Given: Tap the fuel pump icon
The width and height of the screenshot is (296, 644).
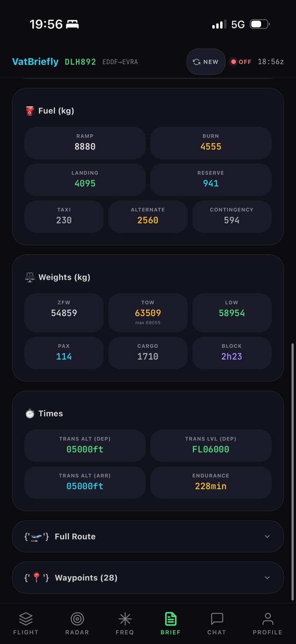Looking at the screenshot, I should pos(30,111).
